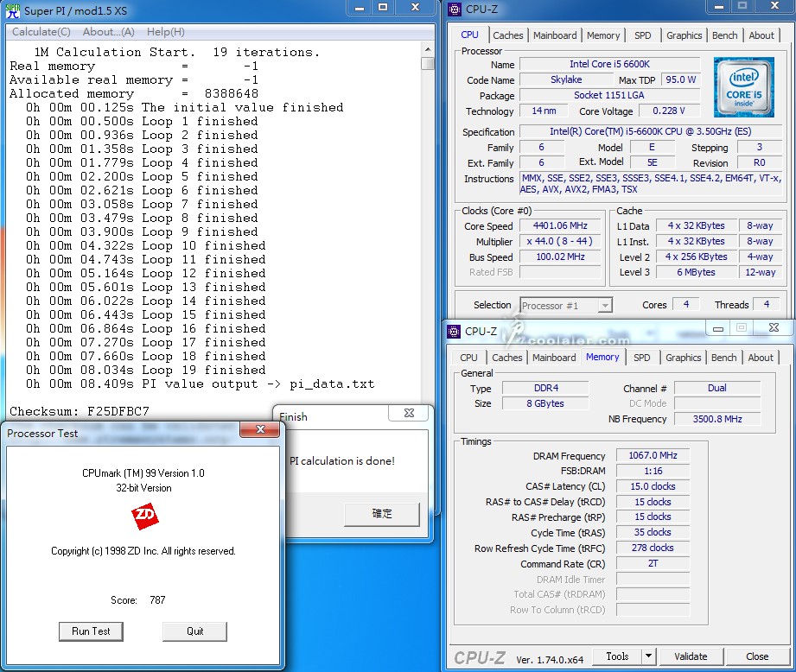The image size is (796, 672).
Task: Open Graphics tab in lower CPU-Z window
Action: tap(683, 358)
